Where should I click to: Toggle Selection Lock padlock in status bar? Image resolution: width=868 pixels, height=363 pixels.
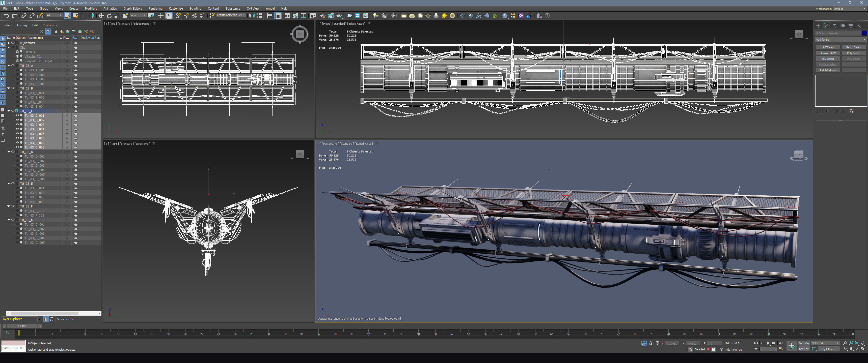tap(651, 343)
